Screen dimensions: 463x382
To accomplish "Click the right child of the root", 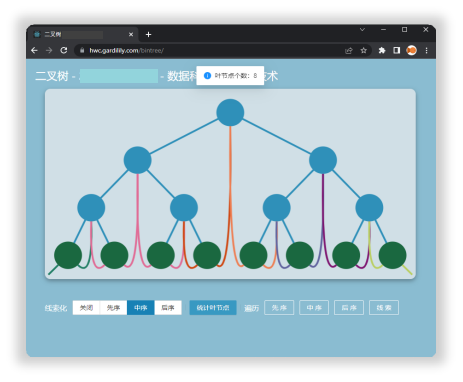I will tap(323, 160).
